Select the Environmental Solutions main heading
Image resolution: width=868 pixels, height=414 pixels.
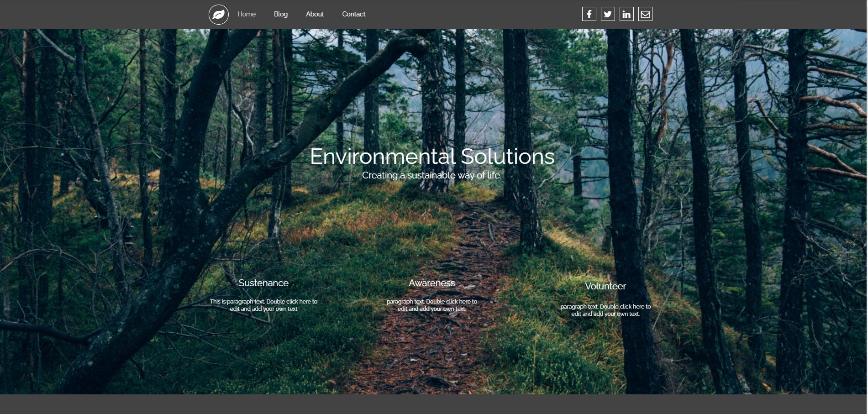(x=432, y=156)
